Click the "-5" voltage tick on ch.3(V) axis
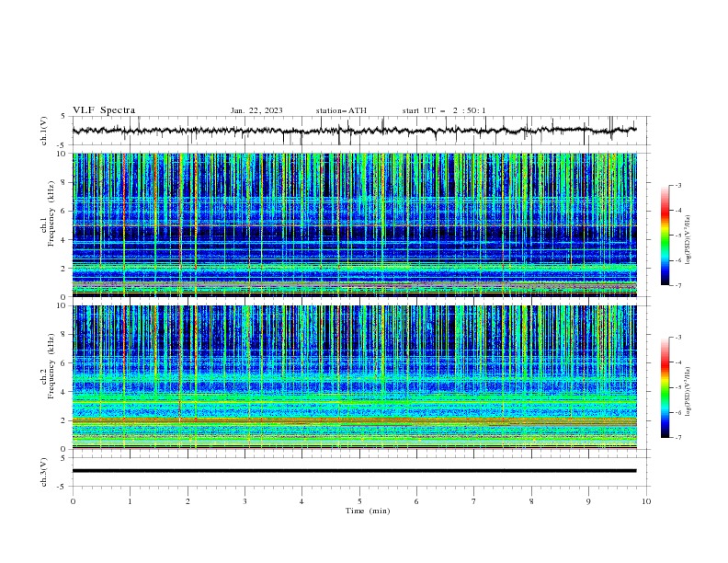The image size is (728, 563). [63, 487]
